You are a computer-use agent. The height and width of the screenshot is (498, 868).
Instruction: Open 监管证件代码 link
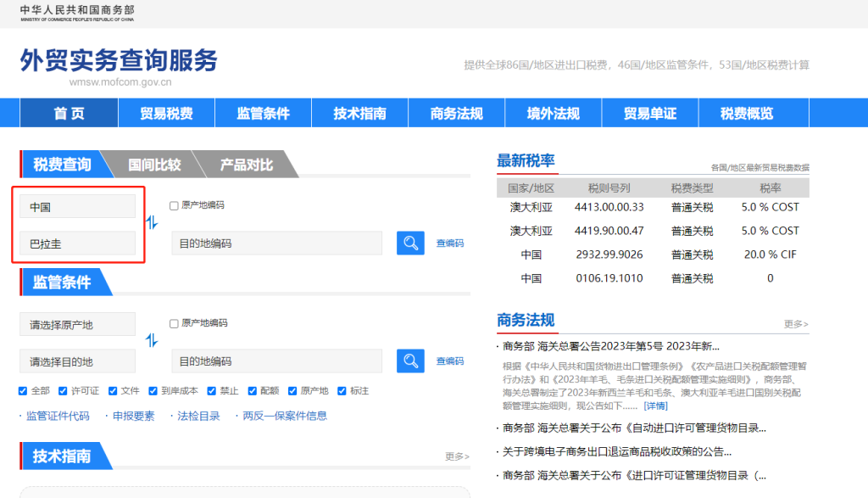pos(58,416)
